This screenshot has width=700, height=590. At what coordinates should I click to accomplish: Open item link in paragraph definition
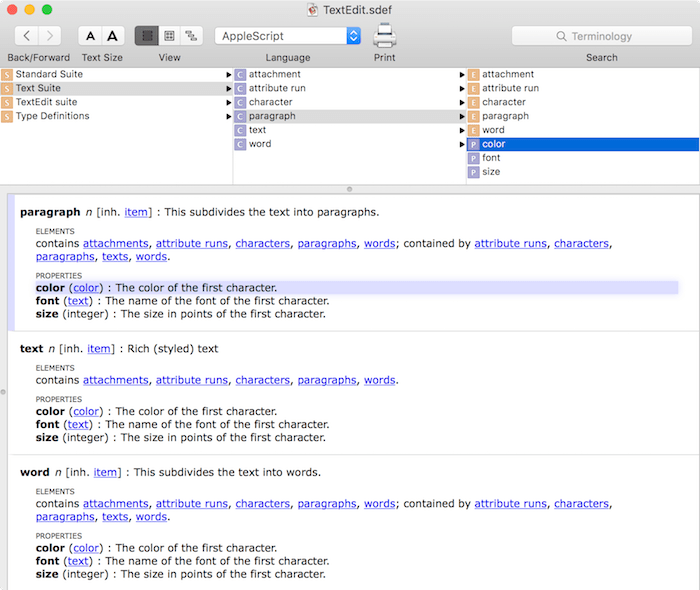136,212
